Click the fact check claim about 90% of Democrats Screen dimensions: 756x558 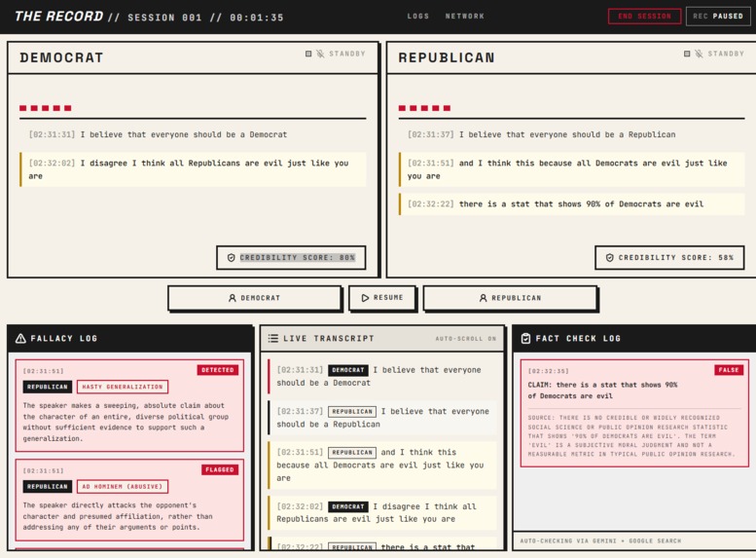602,391
